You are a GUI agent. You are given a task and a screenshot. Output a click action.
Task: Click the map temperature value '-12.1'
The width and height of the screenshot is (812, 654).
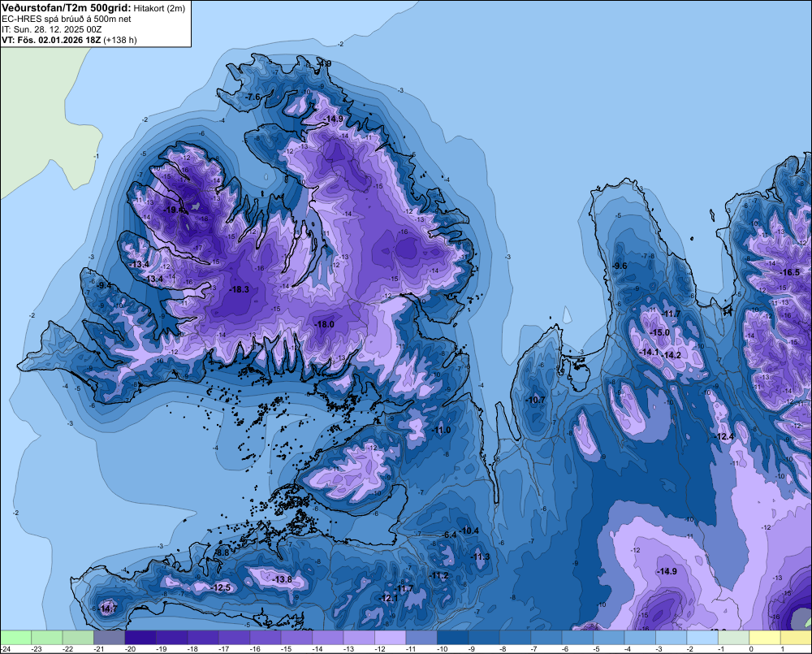coord(388,598)
